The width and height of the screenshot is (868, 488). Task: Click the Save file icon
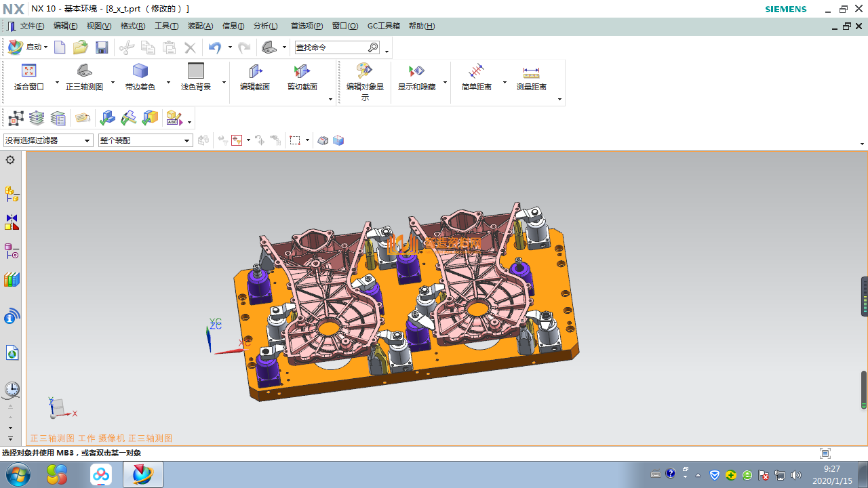tap(102, 47)
